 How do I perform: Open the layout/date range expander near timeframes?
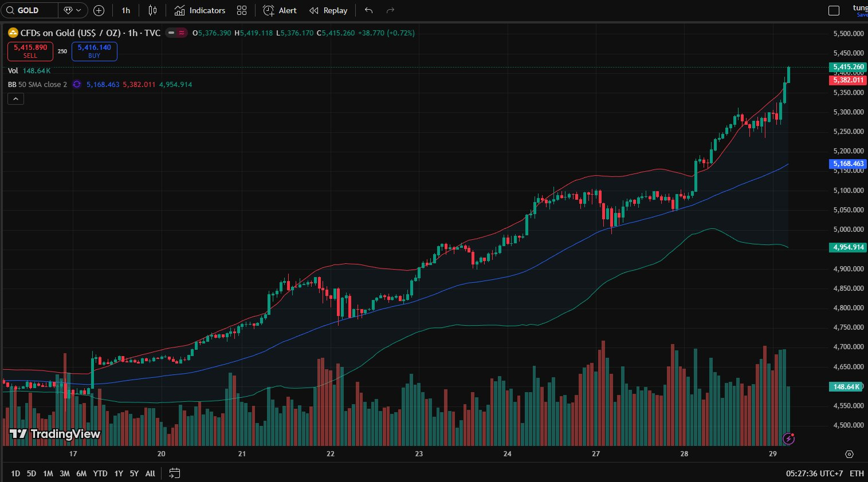(174, 473)
